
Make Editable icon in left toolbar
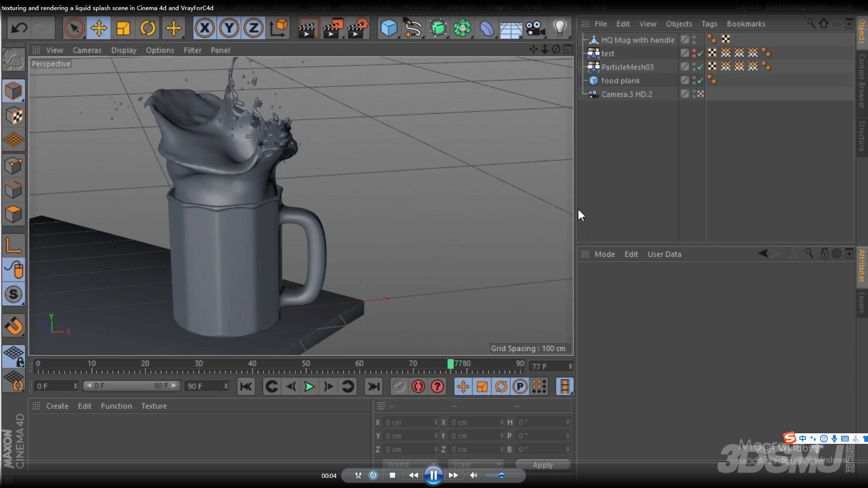(x=13, y=60)
